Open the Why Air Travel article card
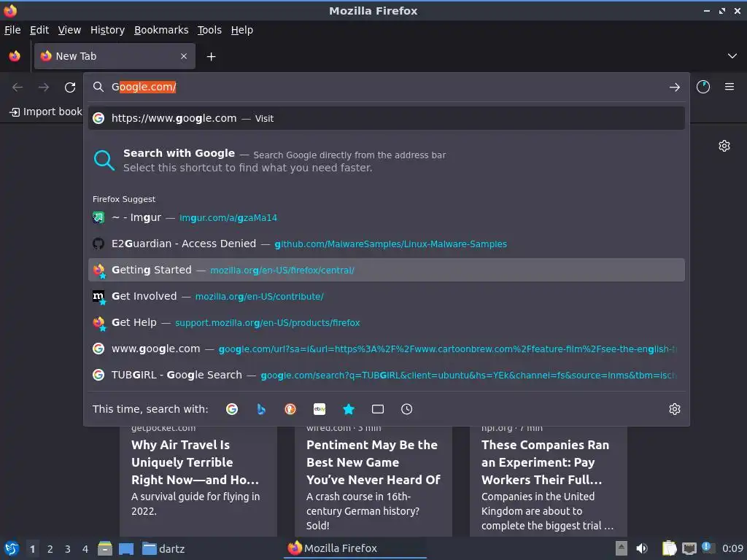The width and height of the screenshot is (747, 560). click(x=198, y=481)
